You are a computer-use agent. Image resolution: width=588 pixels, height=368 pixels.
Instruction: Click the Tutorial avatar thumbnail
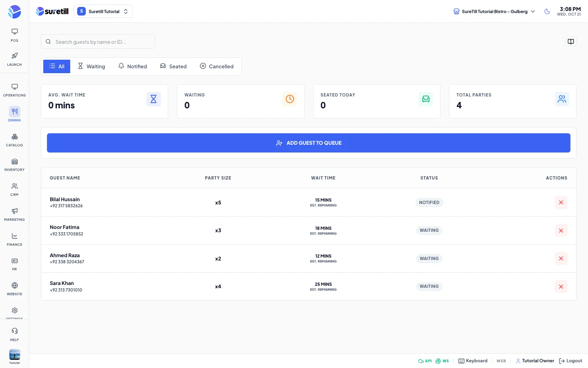14,354
